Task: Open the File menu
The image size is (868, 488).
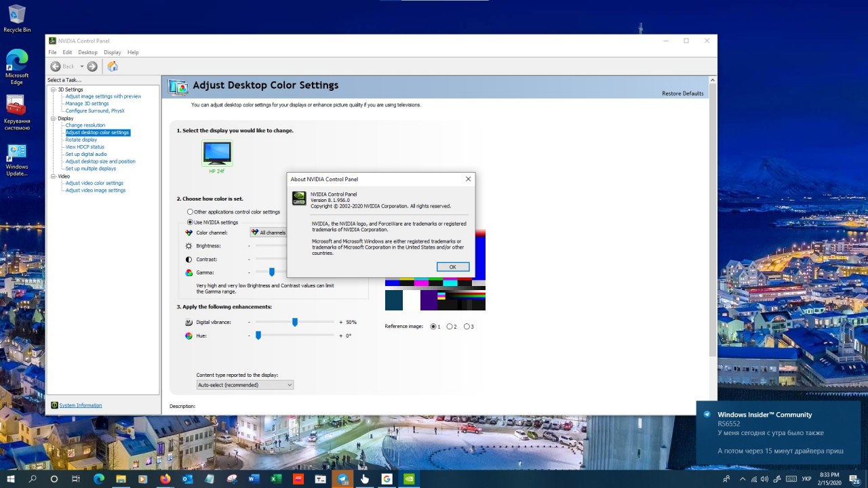Action: click(x=52, y=52)
